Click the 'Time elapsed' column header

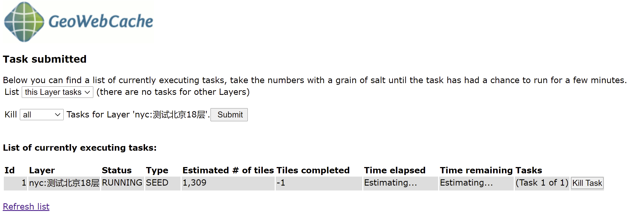[x=395, y=170]
